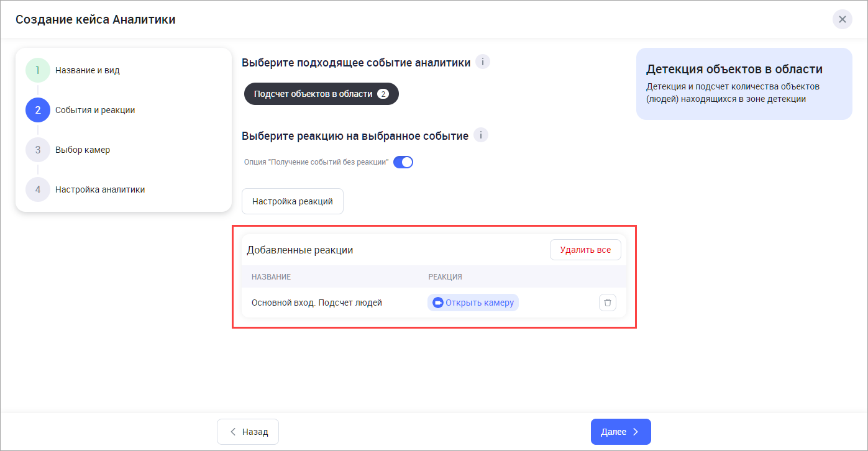Select the События и реакции step
The height and width of the screenshot is (451, 868).
95,110
